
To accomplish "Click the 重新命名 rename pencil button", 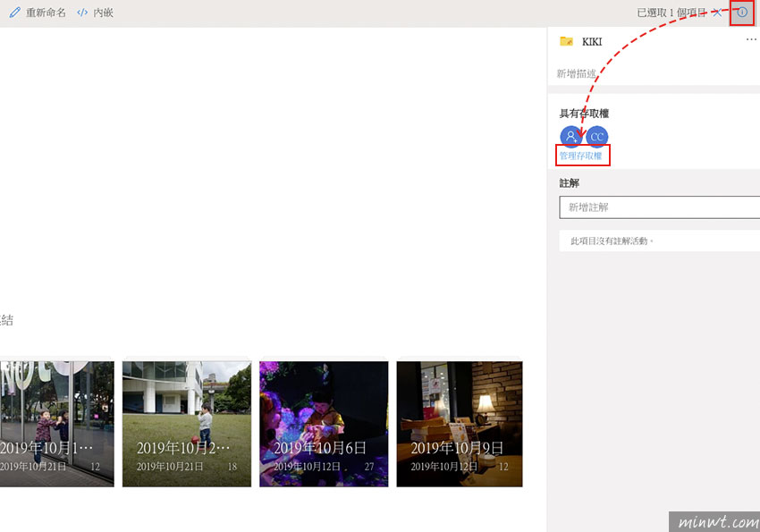I will pos(38,13).
